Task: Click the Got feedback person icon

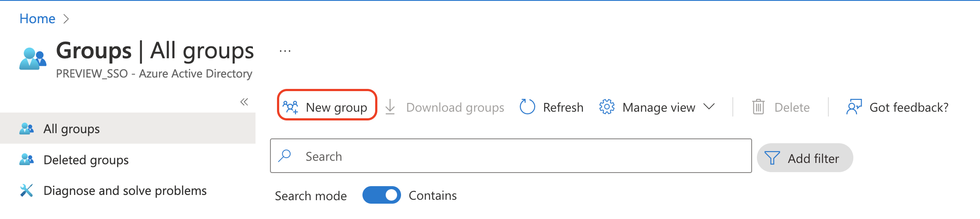Action: [854, 107]
